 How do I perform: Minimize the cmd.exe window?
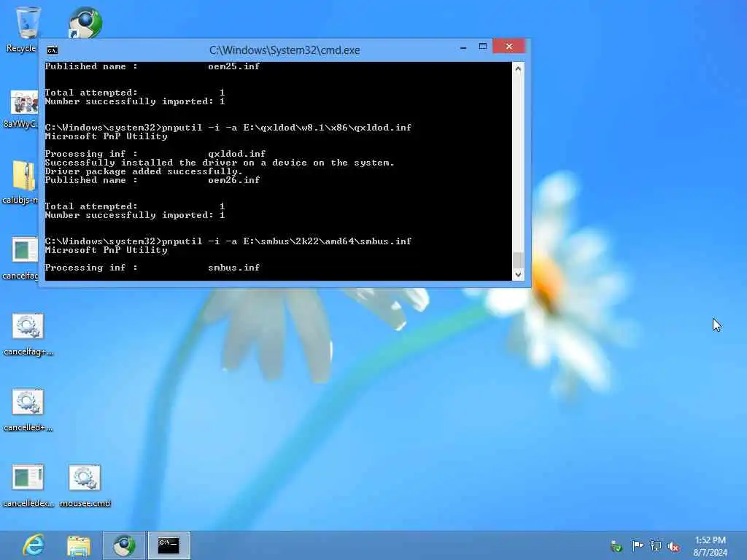(463, 47)
